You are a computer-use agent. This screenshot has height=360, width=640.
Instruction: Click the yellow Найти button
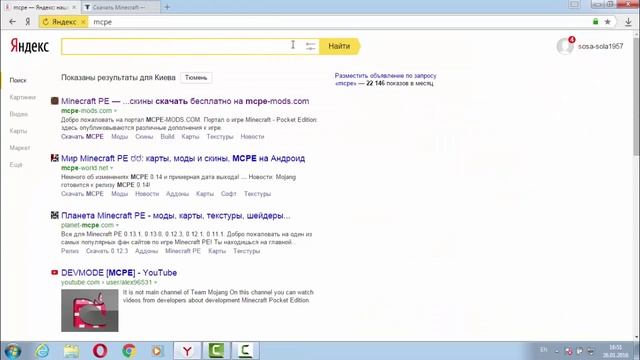pyautogui.click(x=340, y=46)
